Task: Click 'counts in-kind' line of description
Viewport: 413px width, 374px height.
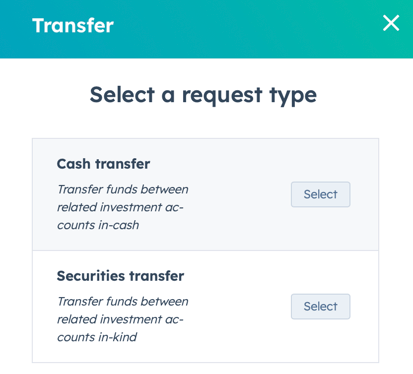Action: tap(97, 337)
